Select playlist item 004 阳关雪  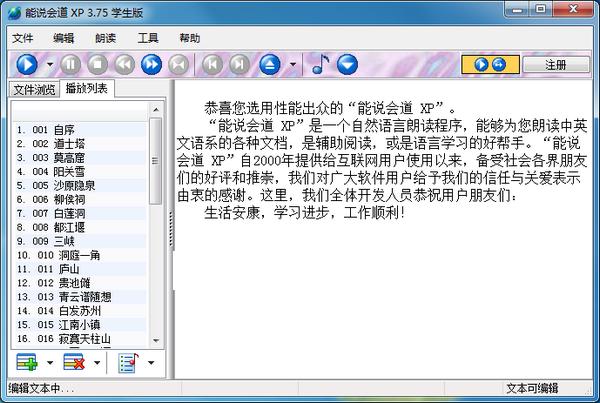(79, 171)
